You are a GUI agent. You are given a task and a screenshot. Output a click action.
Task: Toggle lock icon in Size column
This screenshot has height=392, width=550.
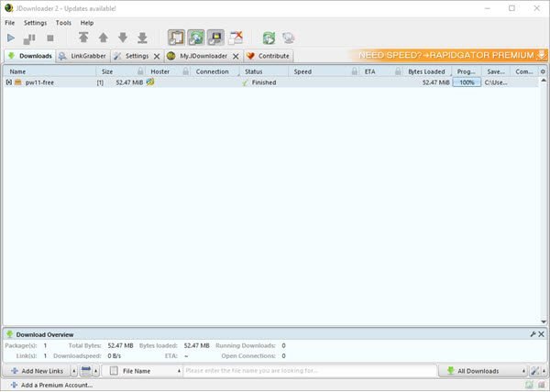tap(140, 71)
